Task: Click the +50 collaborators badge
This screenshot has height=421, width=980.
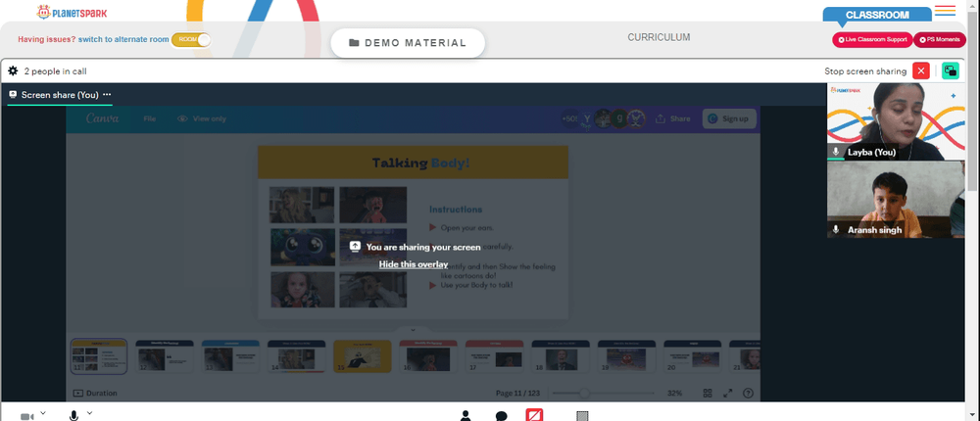Action: [569, 118]
